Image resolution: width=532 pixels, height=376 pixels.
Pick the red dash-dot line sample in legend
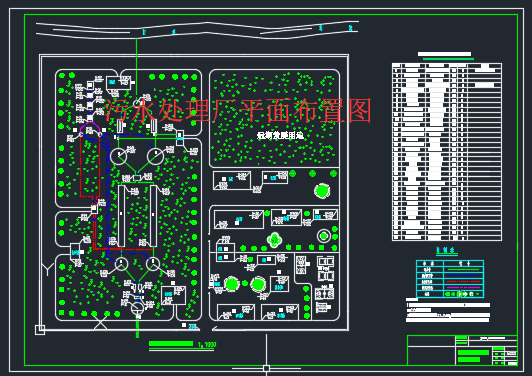point(463,282)
